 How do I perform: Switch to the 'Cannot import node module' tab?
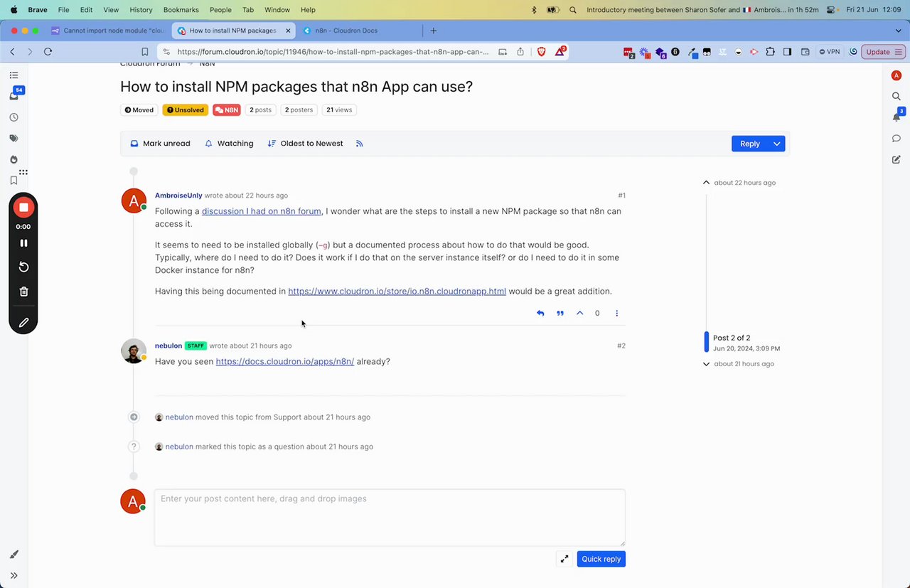[x=108, y=31]
